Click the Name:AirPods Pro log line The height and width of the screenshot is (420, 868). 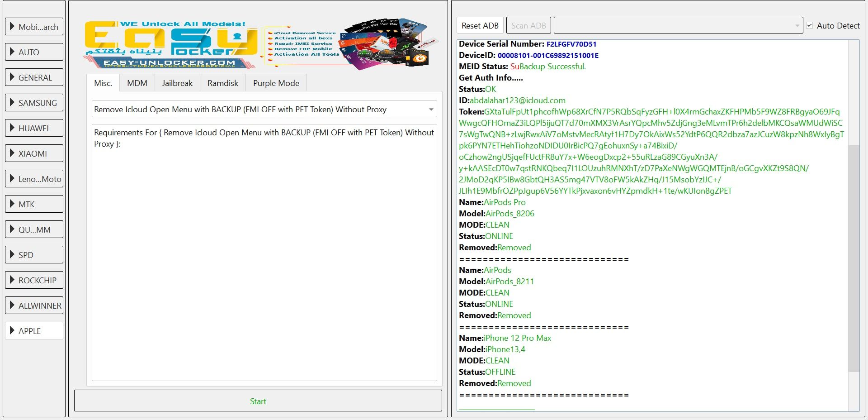click(492, 202)
